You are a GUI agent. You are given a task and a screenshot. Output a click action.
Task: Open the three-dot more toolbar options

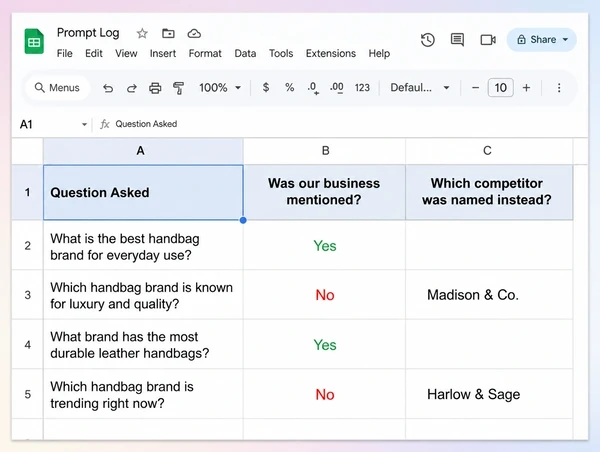coord(559,88)
